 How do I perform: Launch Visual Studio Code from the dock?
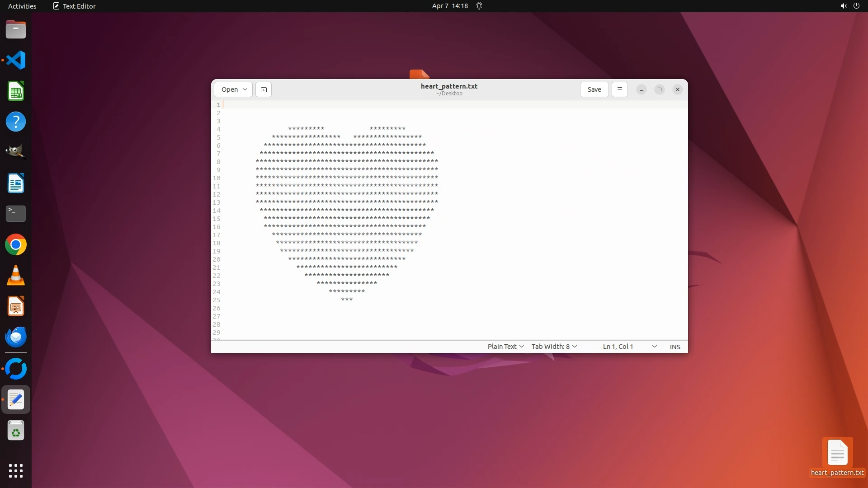[x=16, y=60]
